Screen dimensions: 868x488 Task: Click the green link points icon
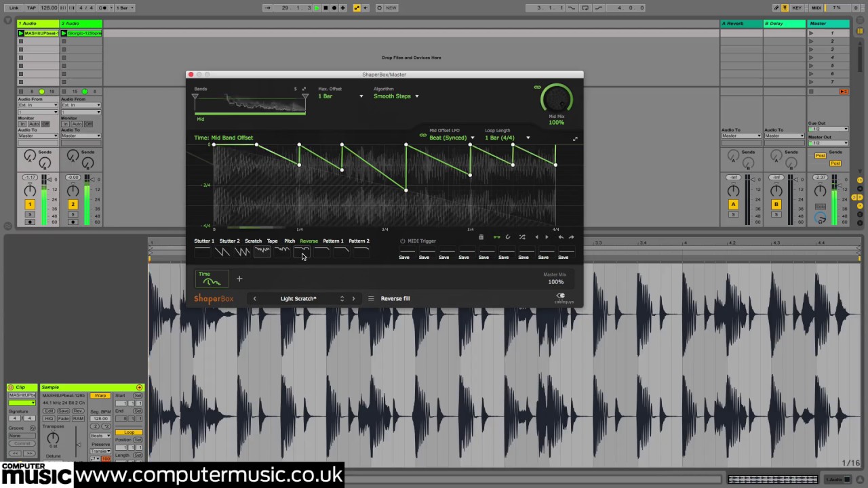496,237
